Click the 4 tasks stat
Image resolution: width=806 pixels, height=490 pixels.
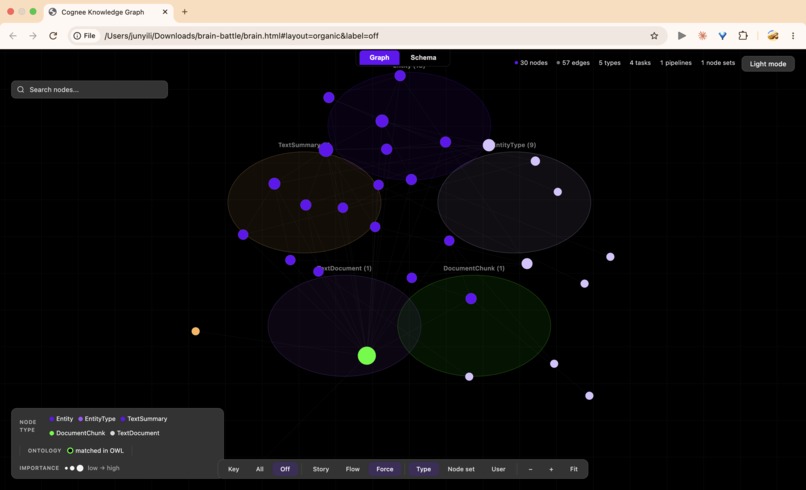pos(640,63)
